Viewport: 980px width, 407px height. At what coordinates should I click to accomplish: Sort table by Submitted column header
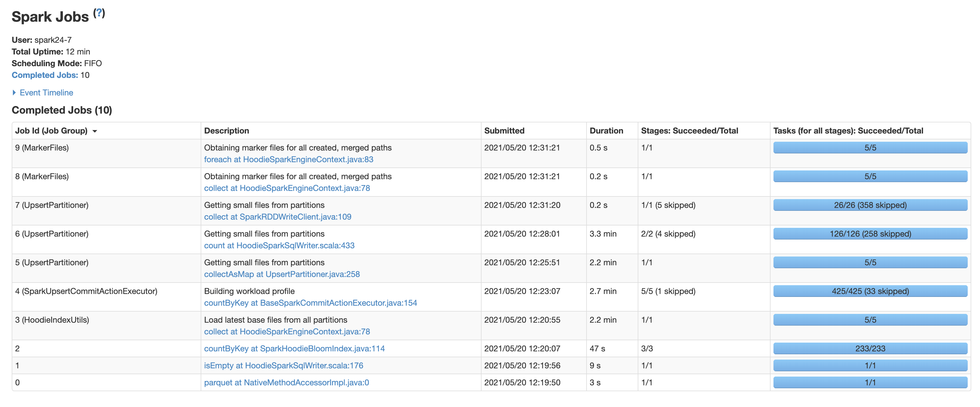tap(504, 131)
